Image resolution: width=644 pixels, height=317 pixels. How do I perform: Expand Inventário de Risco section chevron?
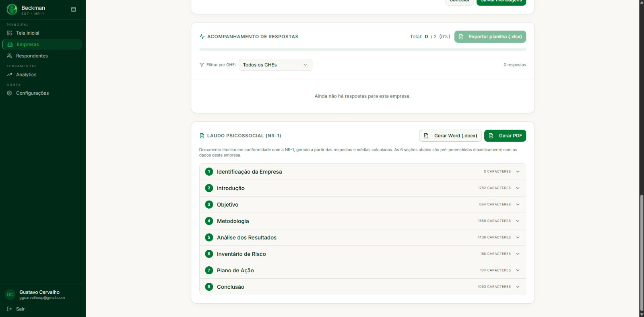(518, 254)
